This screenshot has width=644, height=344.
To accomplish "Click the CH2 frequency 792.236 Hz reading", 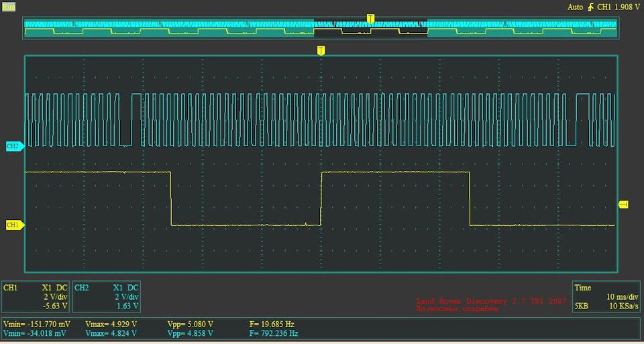I will tap(274, 333).
